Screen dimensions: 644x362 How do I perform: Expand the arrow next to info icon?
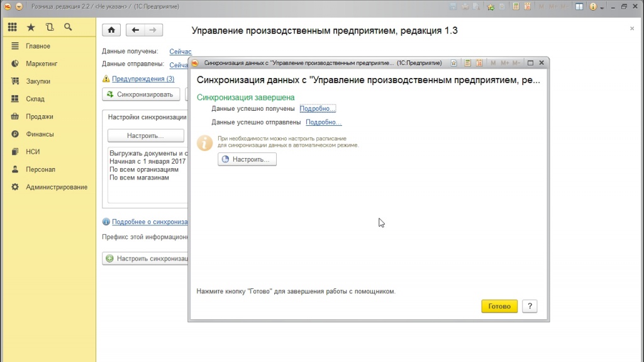pos(602,7)
